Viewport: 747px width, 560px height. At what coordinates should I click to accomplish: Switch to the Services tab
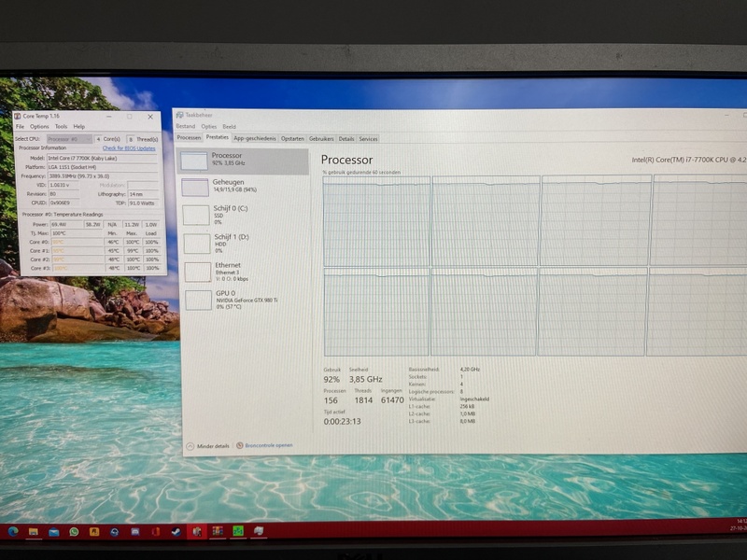tap(368, 138)
